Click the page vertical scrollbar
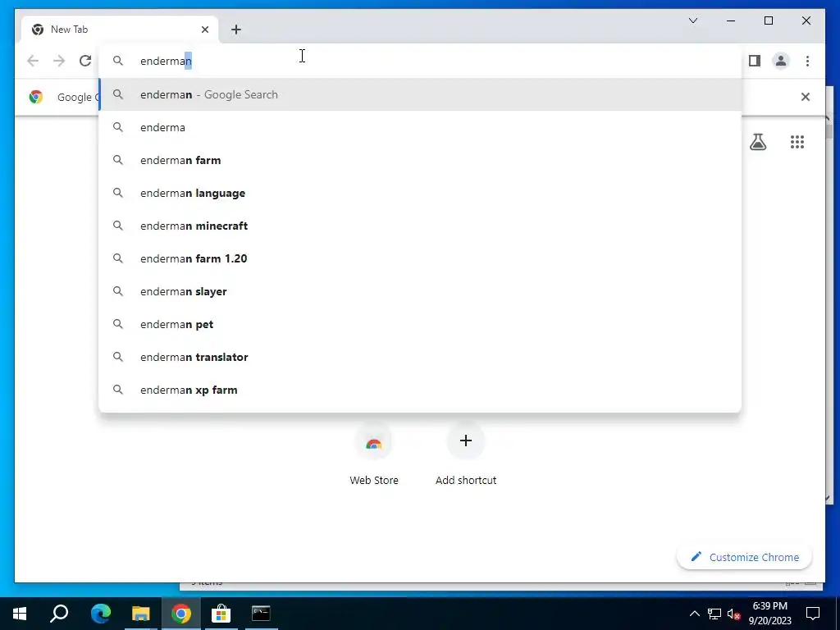 coord(829,309)
